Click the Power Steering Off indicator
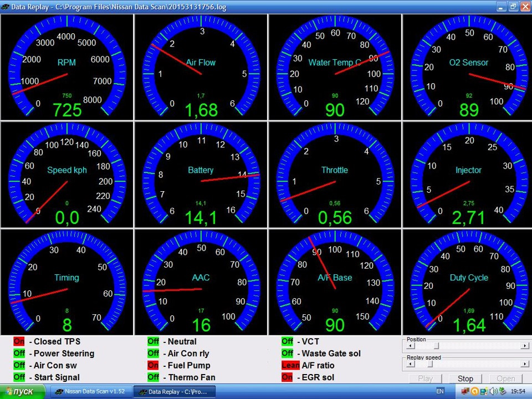This screenshot has height=399, width=532. click(19, 353)
